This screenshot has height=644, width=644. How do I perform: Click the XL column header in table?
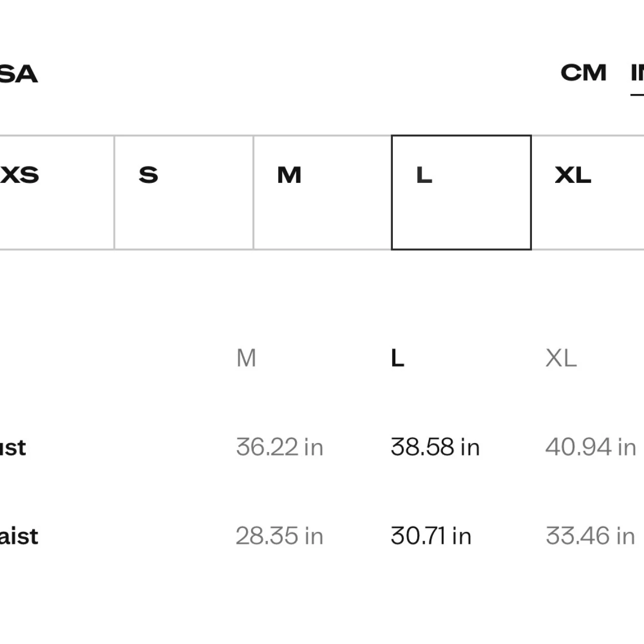(x=561, y=358)
